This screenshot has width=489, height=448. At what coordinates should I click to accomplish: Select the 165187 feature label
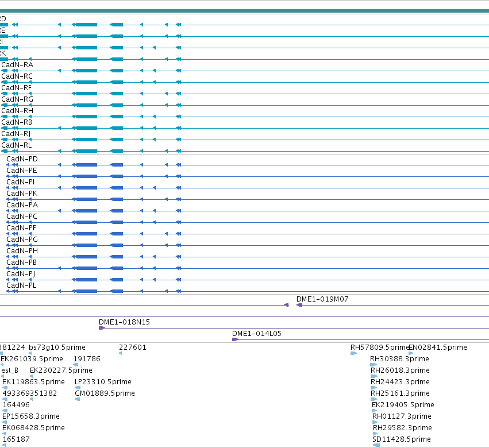[x=16, y=439]
